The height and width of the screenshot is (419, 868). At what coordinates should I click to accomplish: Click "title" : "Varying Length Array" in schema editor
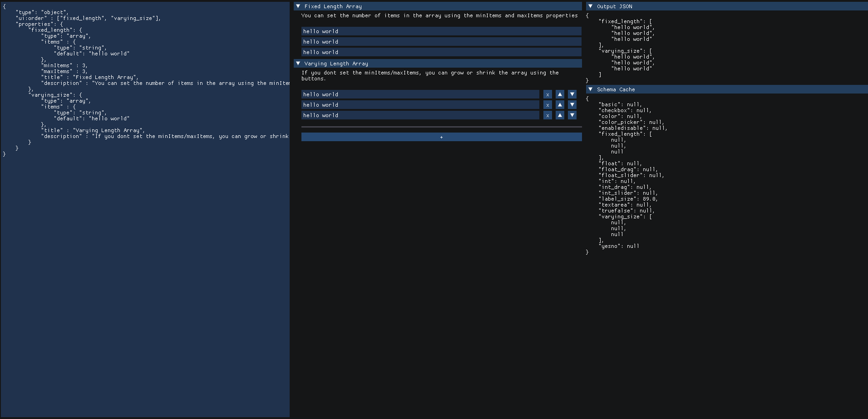(93, 130)
